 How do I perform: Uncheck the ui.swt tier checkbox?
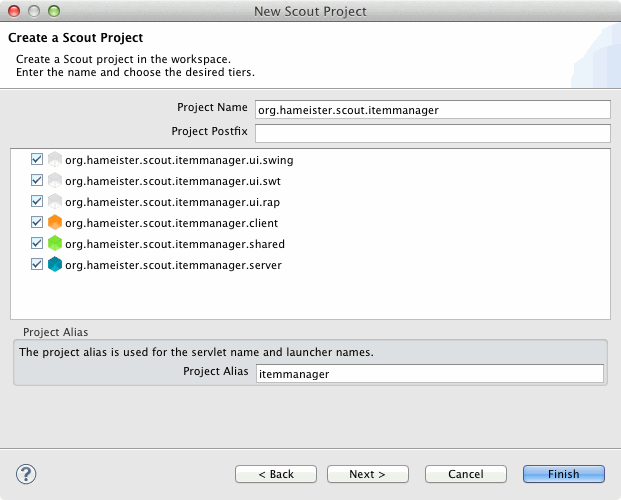coord(37,180)
